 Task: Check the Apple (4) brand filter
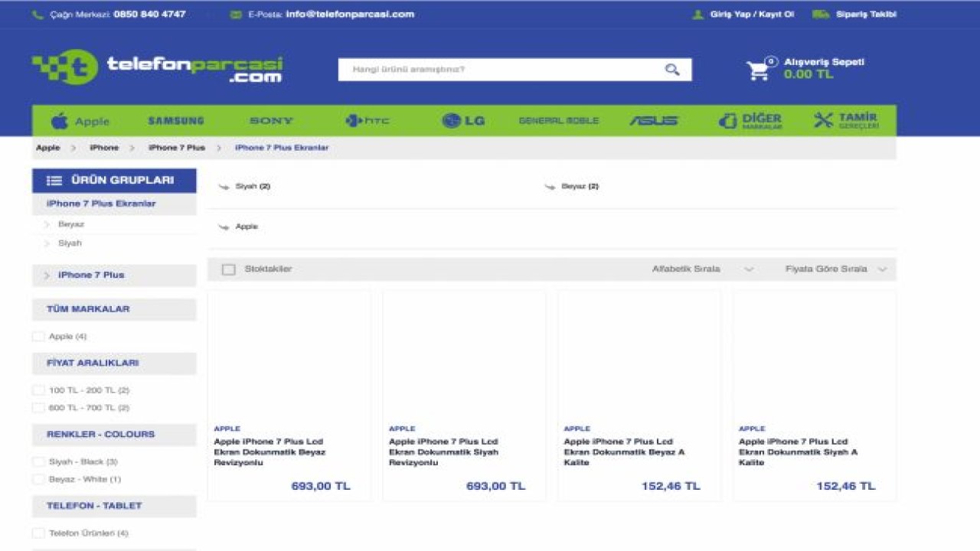38,337
